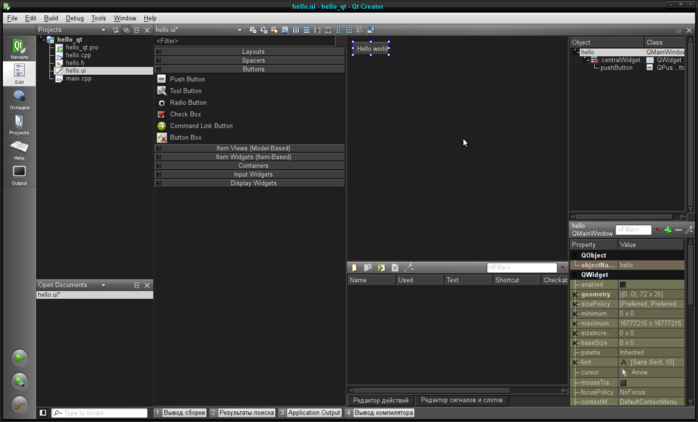Click Delete action icon in Action Editor
This screenshot has height=422, width=698.
point(395,268)
